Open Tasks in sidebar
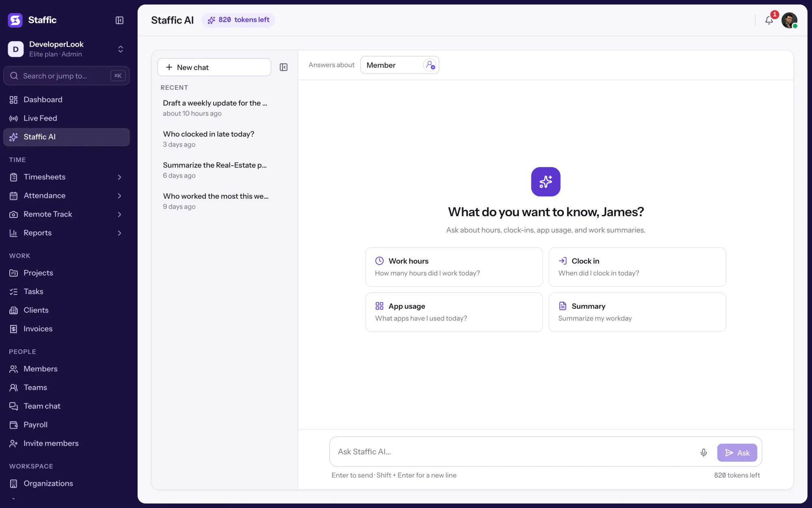 click(x=66, y=292)
